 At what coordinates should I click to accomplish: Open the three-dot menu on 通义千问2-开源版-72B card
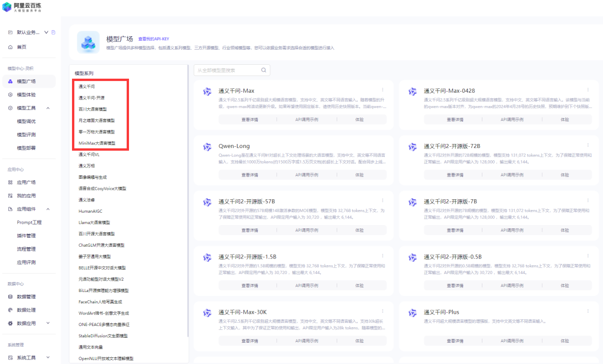[588, 145]
